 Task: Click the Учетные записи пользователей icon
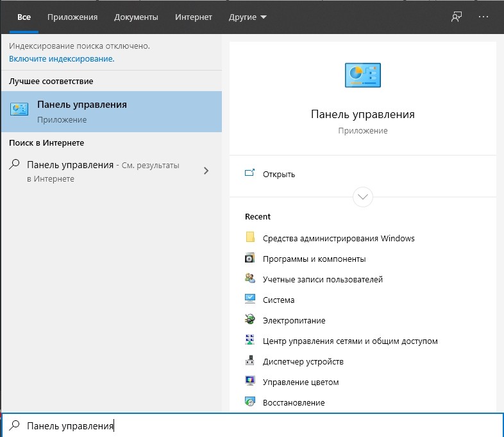pyautogui.click(x=249, y=278)
